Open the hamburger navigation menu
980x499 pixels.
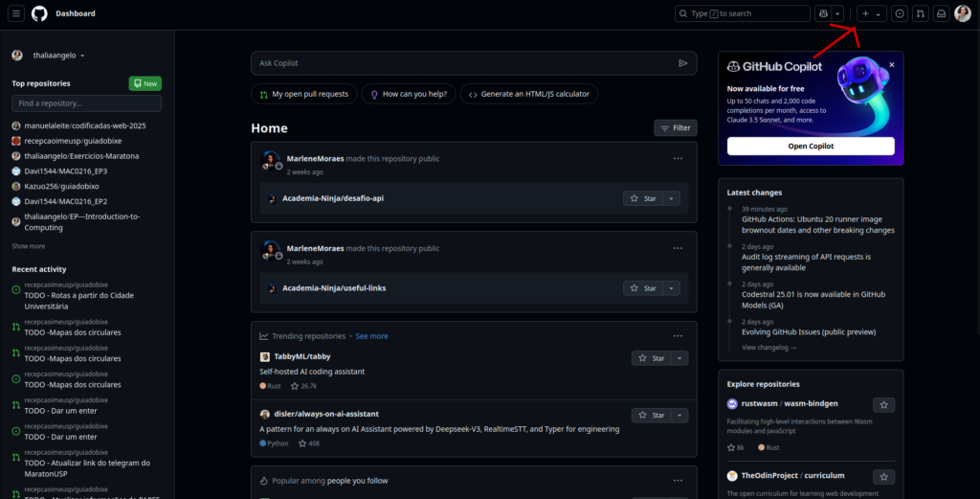(x=16, y=13)
